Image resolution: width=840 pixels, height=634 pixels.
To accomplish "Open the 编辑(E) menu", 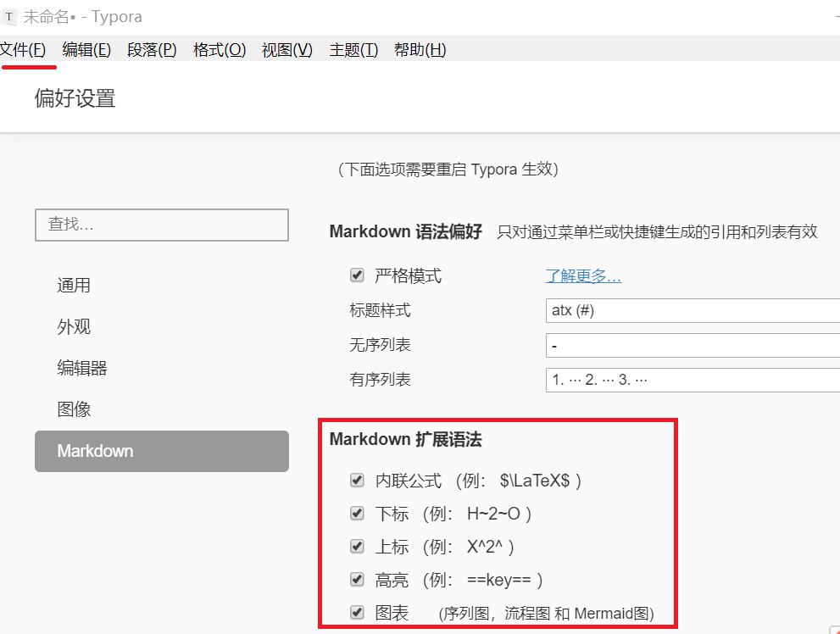I will (86, 50).
